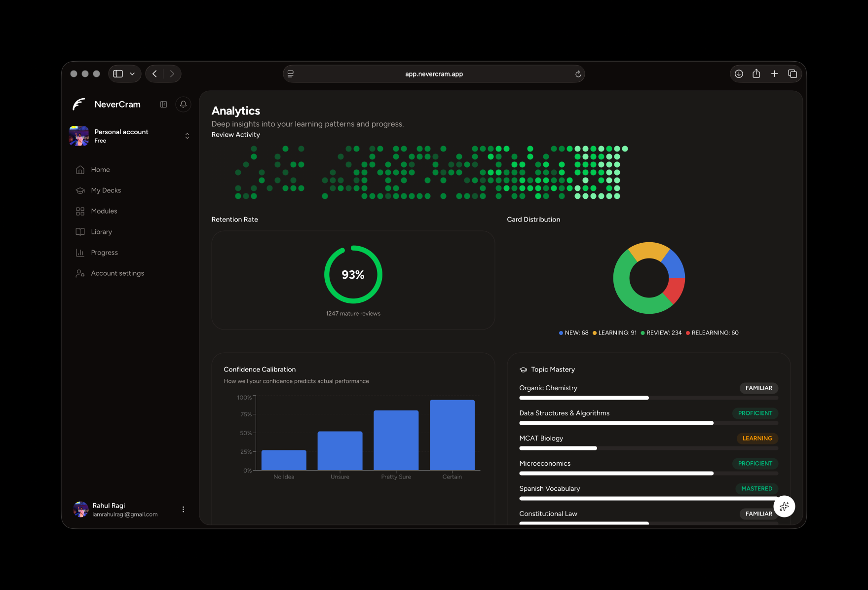868x590 pixels.
Task: Click the NeverCram feather logo
Action: point(79,104)
